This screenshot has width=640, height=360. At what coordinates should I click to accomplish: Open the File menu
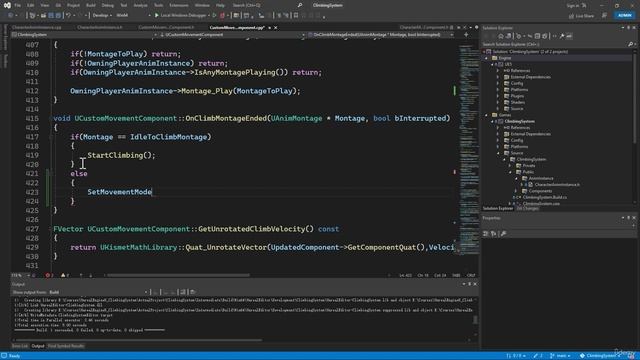click(x=18, y=5)
